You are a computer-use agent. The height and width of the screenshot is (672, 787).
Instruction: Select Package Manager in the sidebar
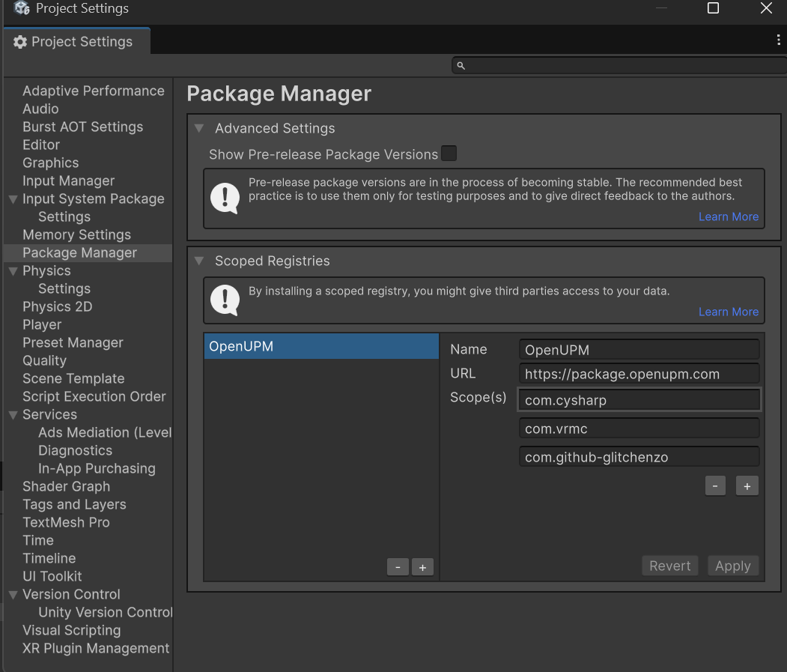[88, 253]
